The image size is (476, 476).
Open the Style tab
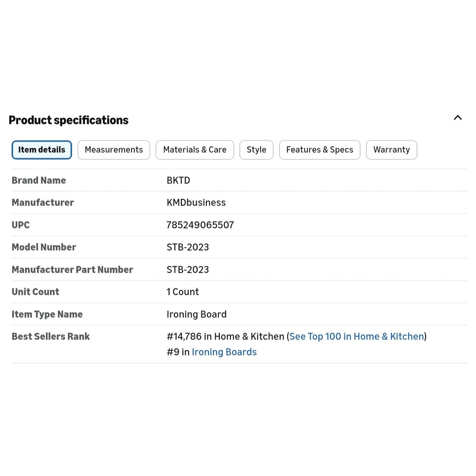click(x=256, y=150)
